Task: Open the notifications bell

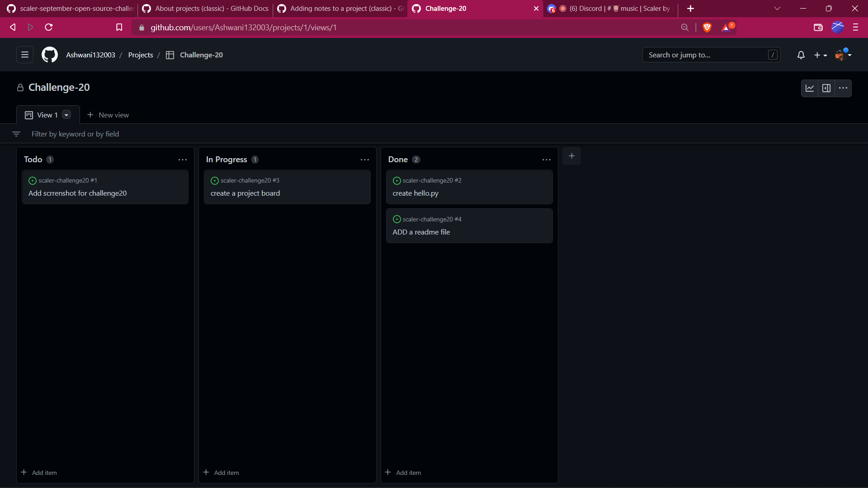Action: tap(801, 55)
